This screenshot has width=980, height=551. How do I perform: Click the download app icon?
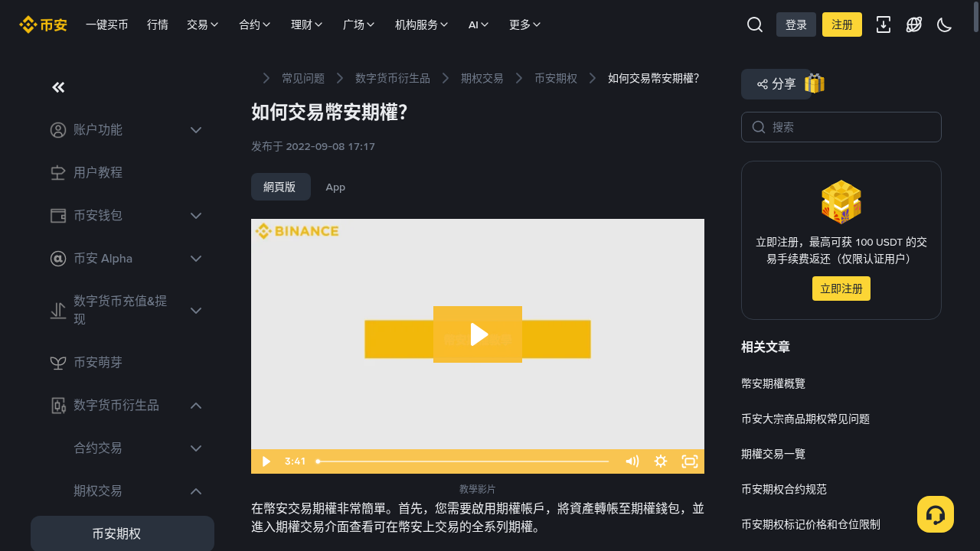(884, 24)
